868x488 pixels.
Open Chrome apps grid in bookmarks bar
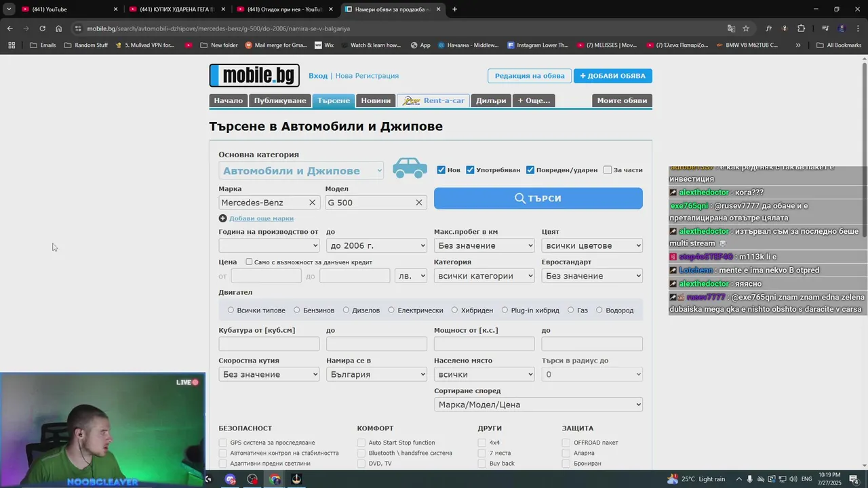click(x=12, y=45)
